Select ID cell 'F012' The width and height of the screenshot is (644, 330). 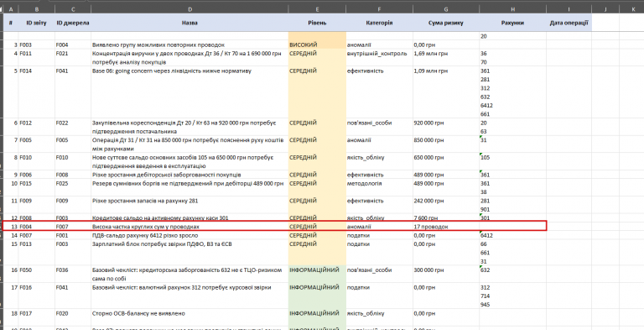[x=37, y=127]
